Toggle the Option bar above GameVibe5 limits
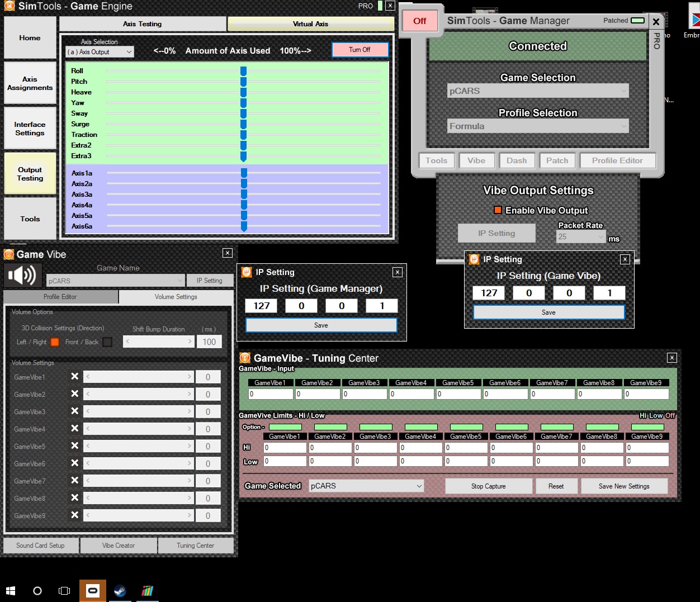 467,427
